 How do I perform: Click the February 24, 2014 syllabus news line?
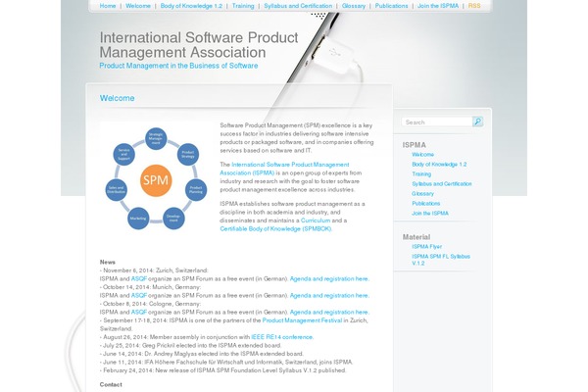223,370
